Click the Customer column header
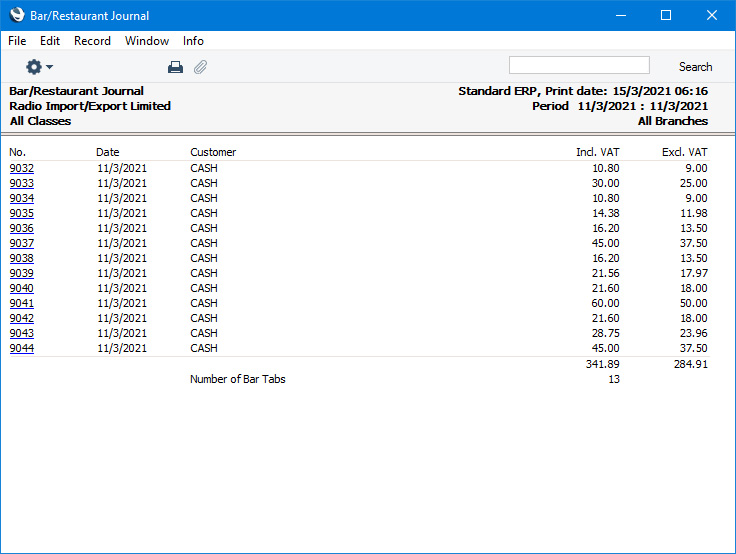This screenshot has height=554, width=736. (213, 152)
